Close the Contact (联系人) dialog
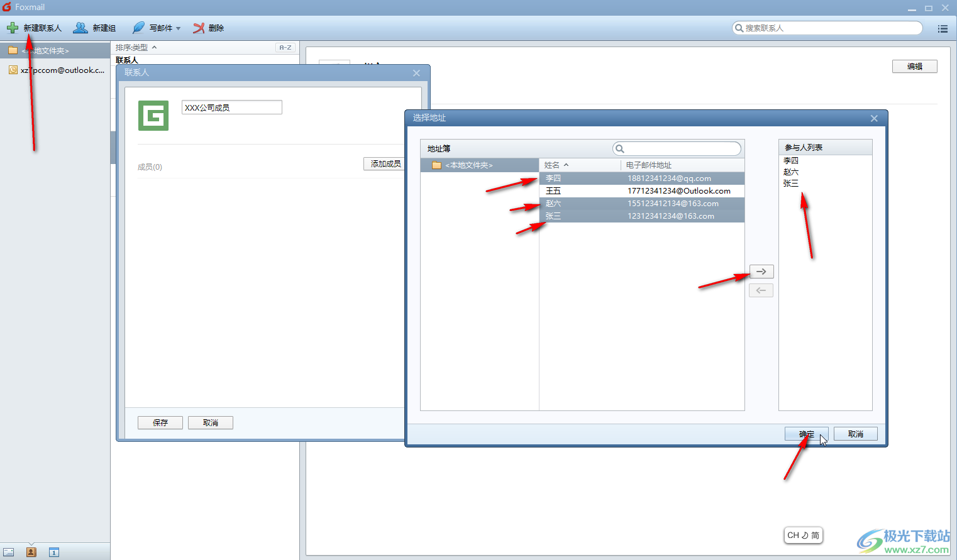Screen dimensions: 957x560 (416, 73)
